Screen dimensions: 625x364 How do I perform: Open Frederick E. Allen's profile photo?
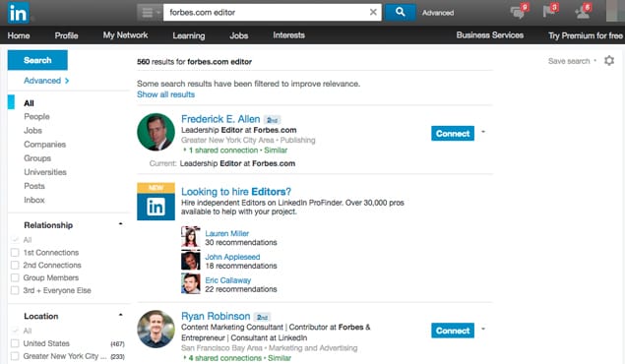[x=156, y=132]
